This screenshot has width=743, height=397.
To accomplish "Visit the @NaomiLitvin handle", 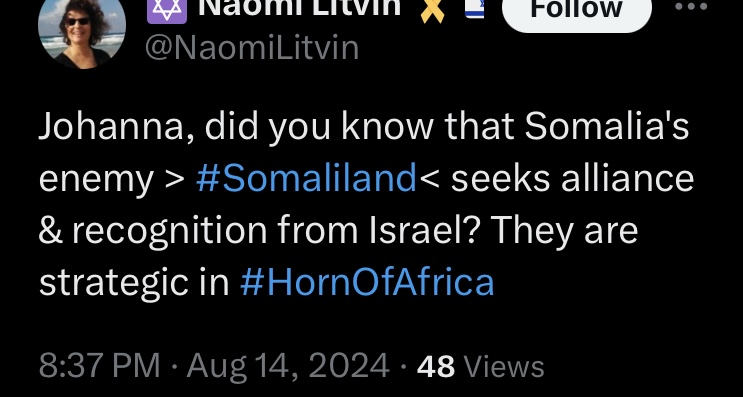I will (x=252, y=48).
